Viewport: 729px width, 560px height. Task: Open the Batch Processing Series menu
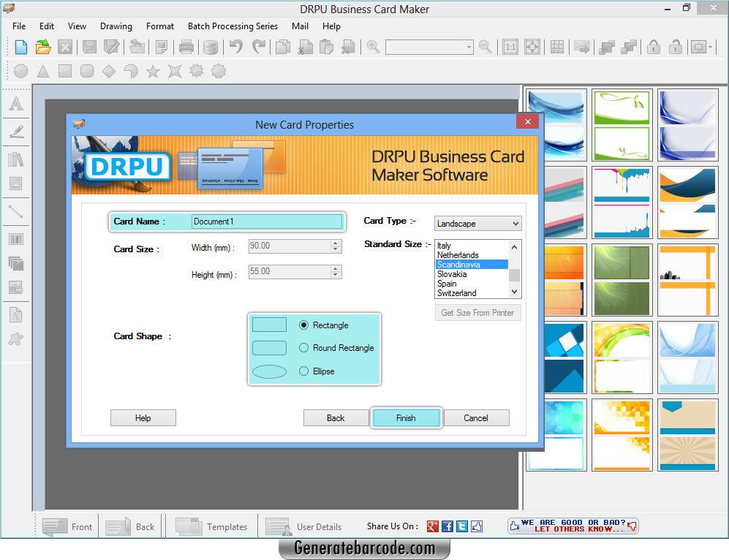point(233,26)
